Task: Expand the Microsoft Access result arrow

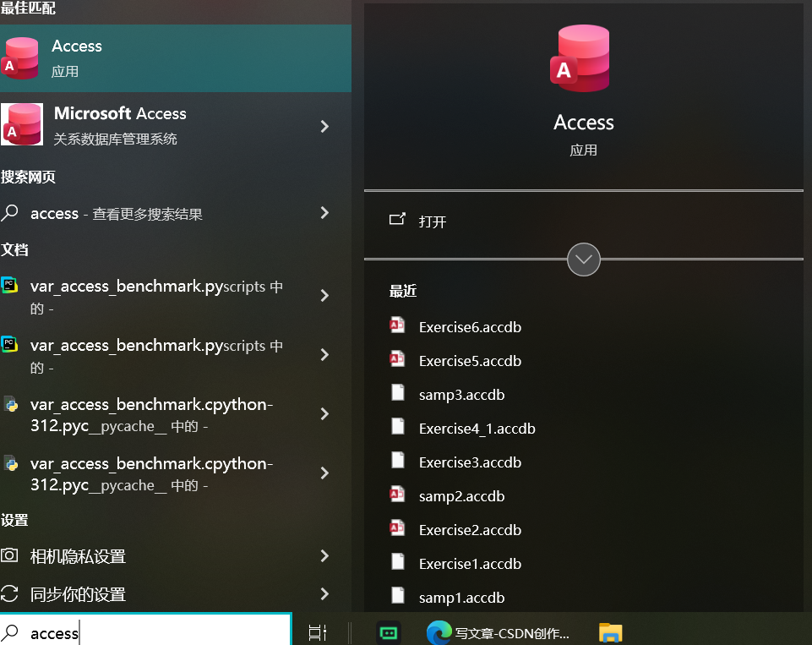Action: (x=324, y=126)
